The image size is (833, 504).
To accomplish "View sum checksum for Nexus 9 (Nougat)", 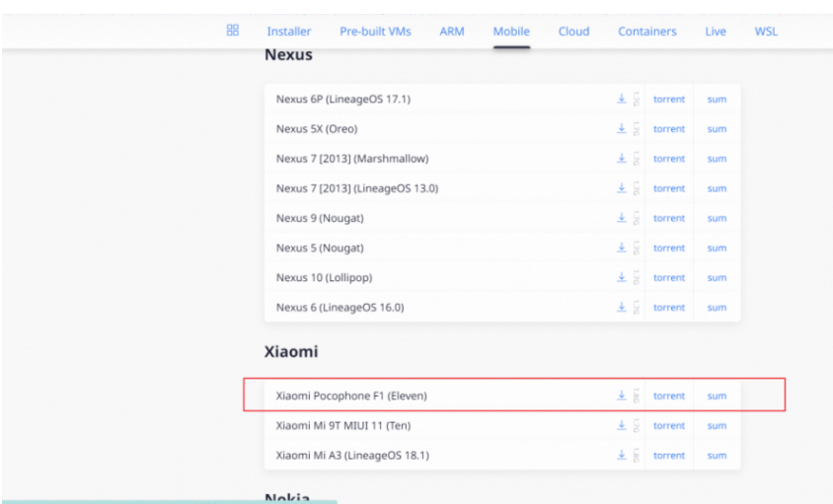I will tap(717, 218).
